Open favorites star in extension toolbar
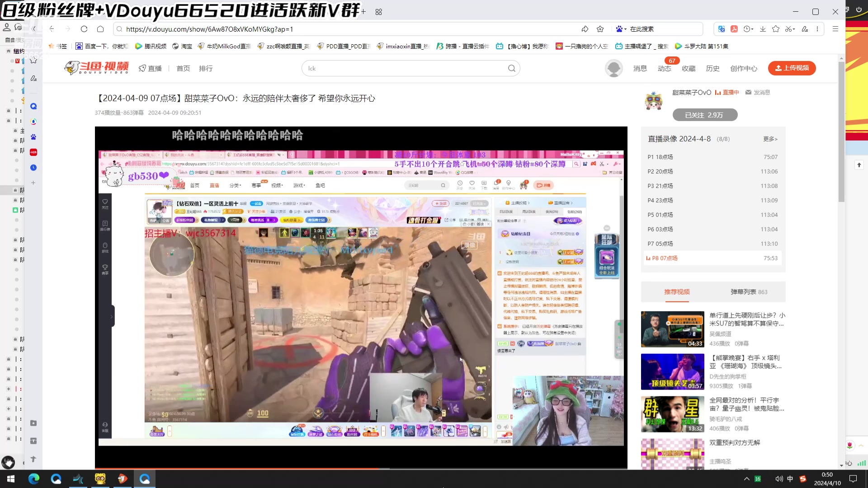Viewport: 868px width, 488px height. 776,29
